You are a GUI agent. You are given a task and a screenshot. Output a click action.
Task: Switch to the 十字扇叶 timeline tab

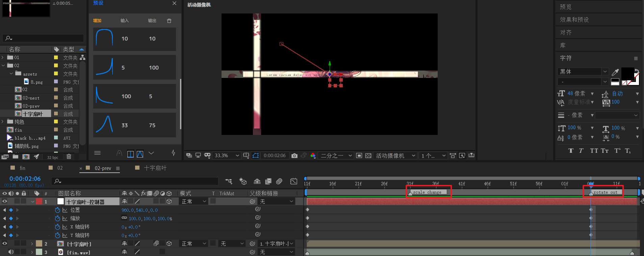coord(155,168)
